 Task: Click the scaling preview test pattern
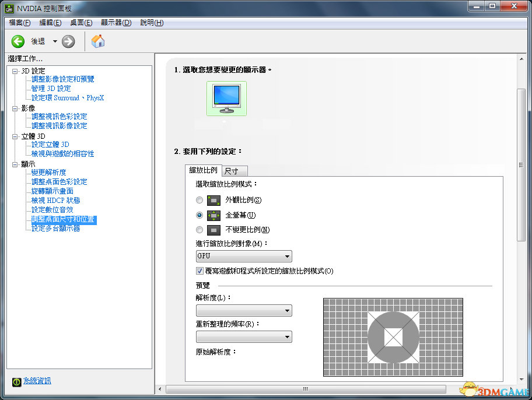[x=393, y=337]
